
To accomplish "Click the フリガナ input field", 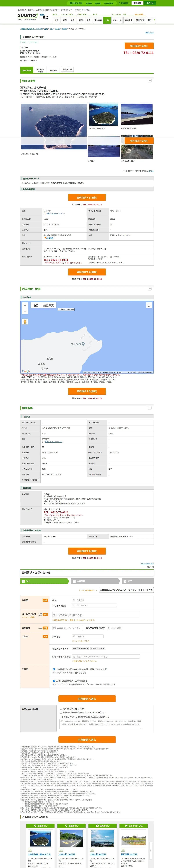I will (94, 606).
